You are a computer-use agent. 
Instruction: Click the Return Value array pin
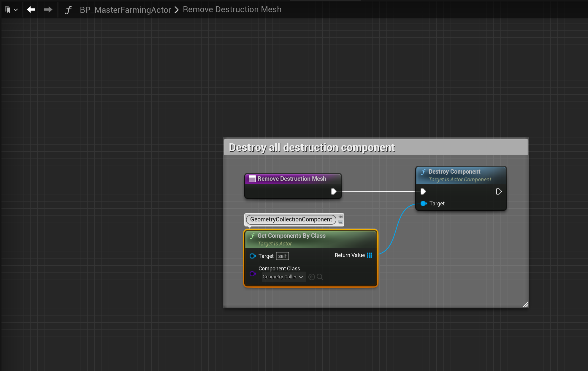tap(369, 255)
